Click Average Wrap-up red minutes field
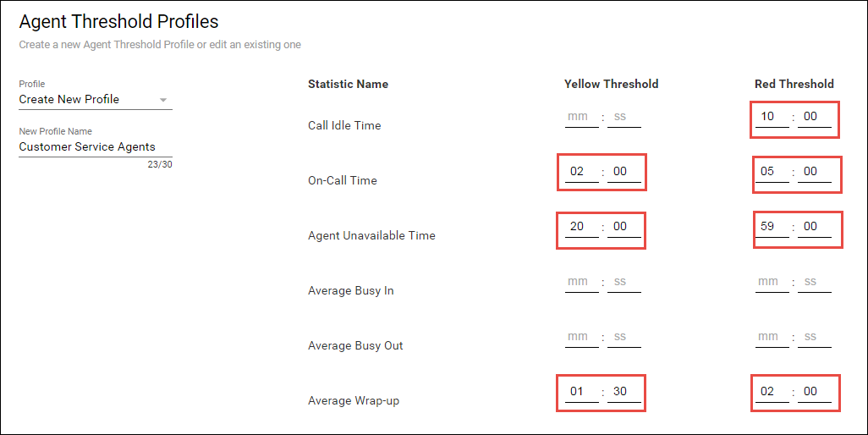Viewport: 868px width, 435px height. tap(771, 392)
